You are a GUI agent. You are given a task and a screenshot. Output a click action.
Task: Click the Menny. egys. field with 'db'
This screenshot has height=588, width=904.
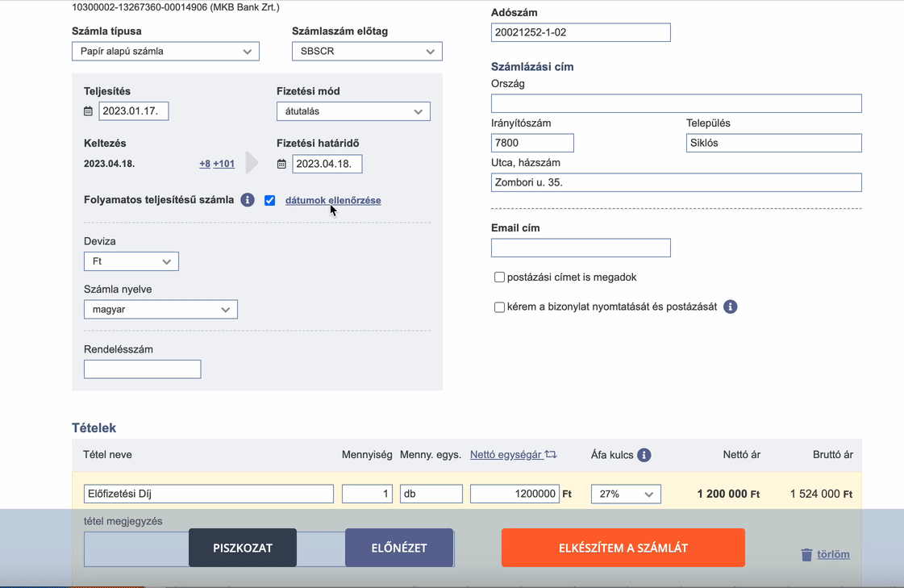431,494
